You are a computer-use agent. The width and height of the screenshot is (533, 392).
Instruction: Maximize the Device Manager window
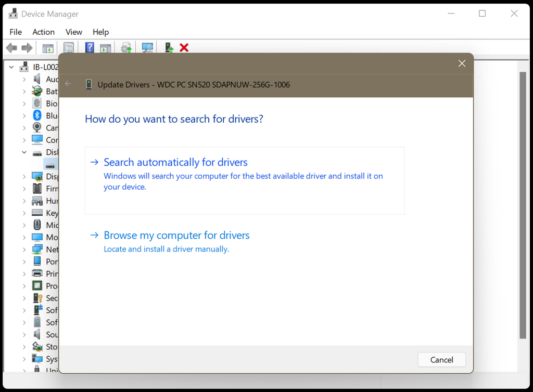click(x=482, y=14)
